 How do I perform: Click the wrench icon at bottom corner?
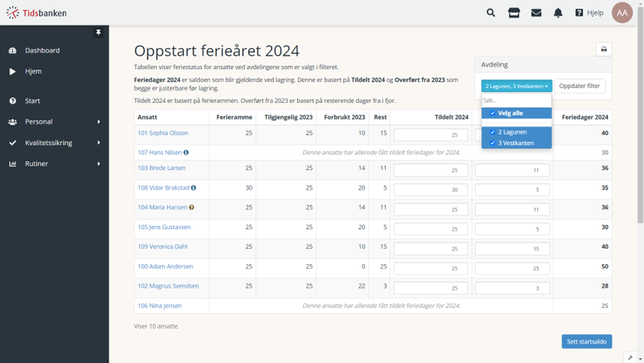630,358
